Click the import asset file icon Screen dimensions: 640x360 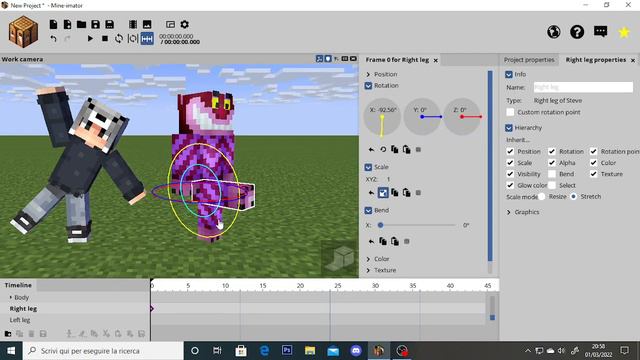point(67,24)
